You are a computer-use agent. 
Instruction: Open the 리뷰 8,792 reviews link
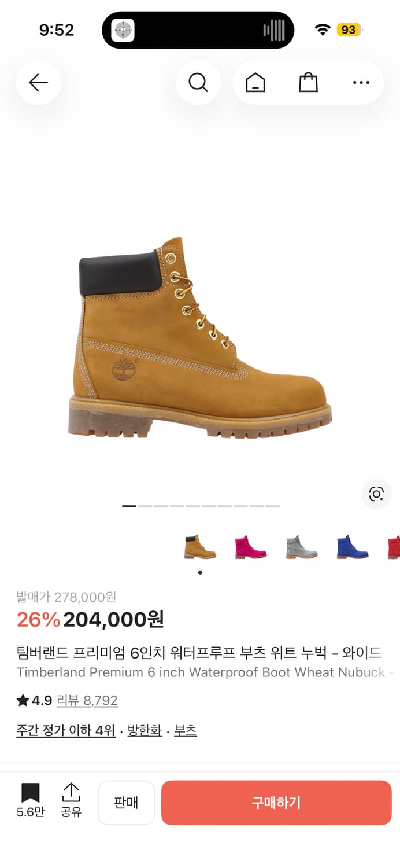pos(87,701)
